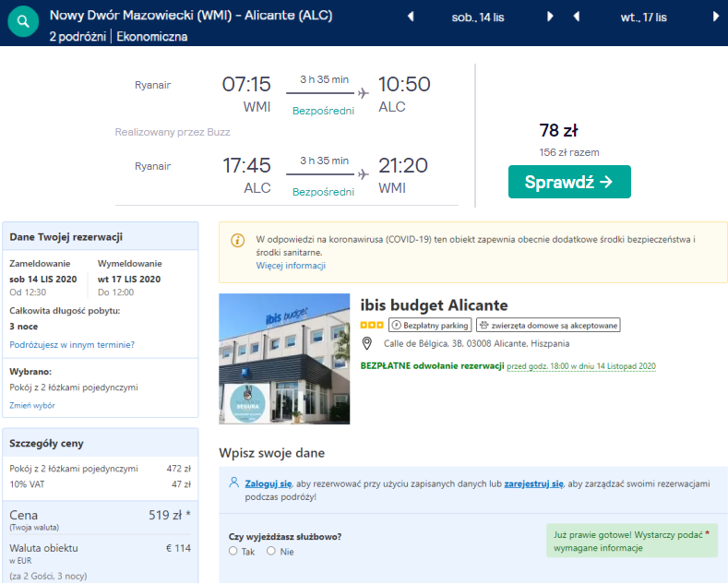Go to next return date arrow
The width and height of the screenshot is (728, 584).
[x=716, y=17]
